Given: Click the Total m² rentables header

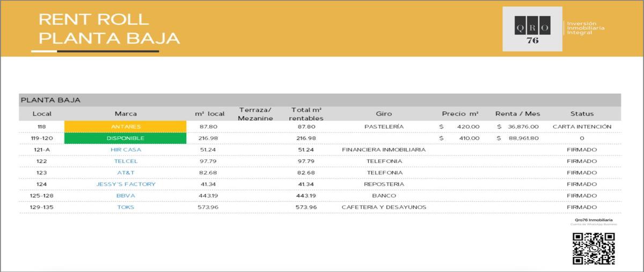Looking at the screenshot, I should (x=306, y=114).
